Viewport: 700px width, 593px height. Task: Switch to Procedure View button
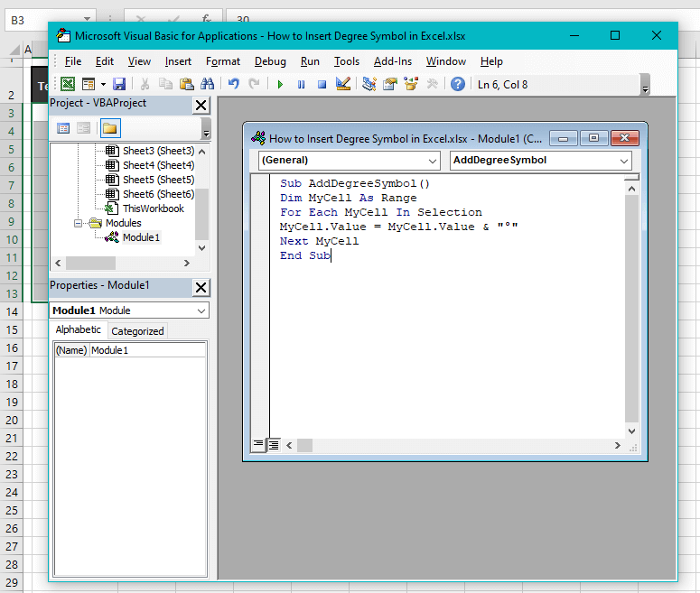coord(258,444)
